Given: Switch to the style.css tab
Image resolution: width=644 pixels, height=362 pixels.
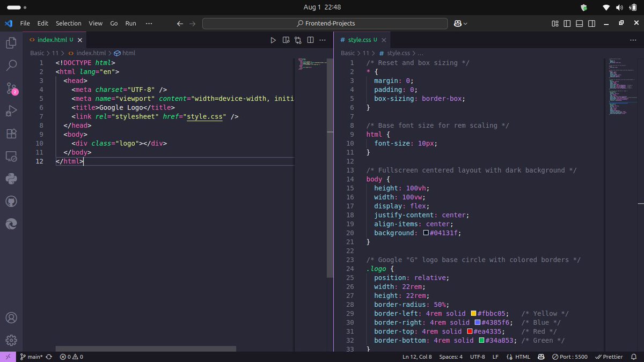Looking at the screenshot, I should pyautogui.click(x=362, y=40).
